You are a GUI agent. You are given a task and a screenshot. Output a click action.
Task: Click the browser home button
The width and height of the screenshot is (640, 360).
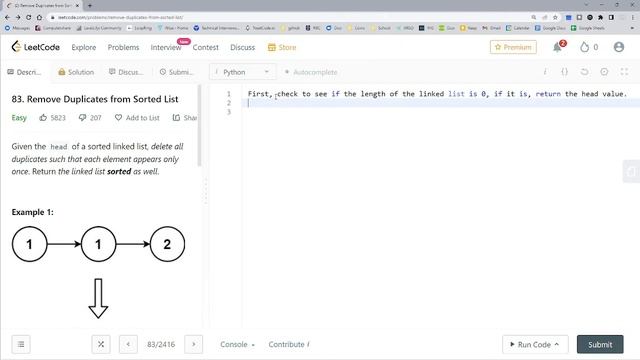point(39,17)
